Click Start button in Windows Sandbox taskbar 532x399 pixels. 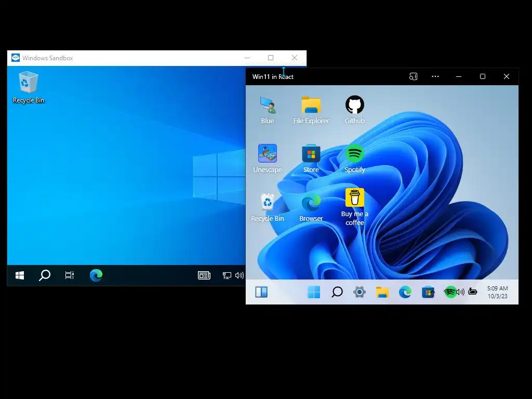[20, 275]
